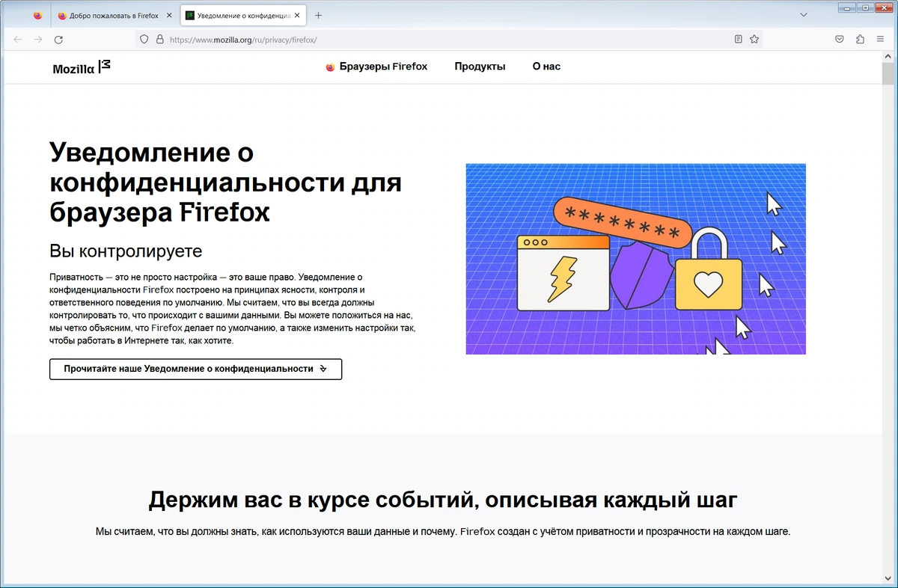Screen dimensions: 898x588
Task: Go back to previous page
Action: (18, 40)
